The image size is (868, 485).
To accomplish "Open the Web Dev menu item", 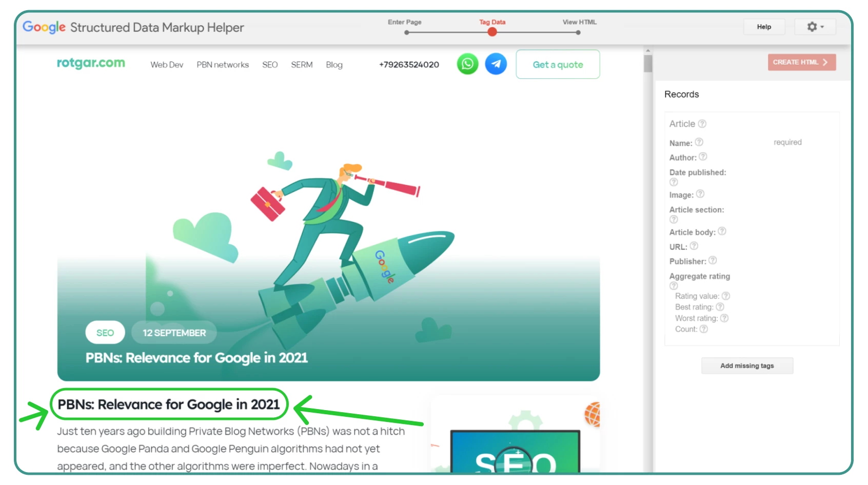I will 167,65.
